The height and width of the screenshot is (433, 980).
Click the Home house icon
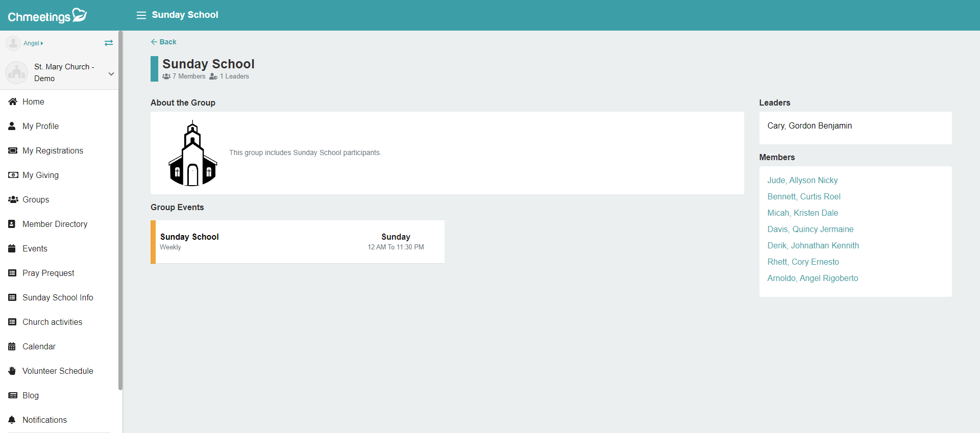13,101
